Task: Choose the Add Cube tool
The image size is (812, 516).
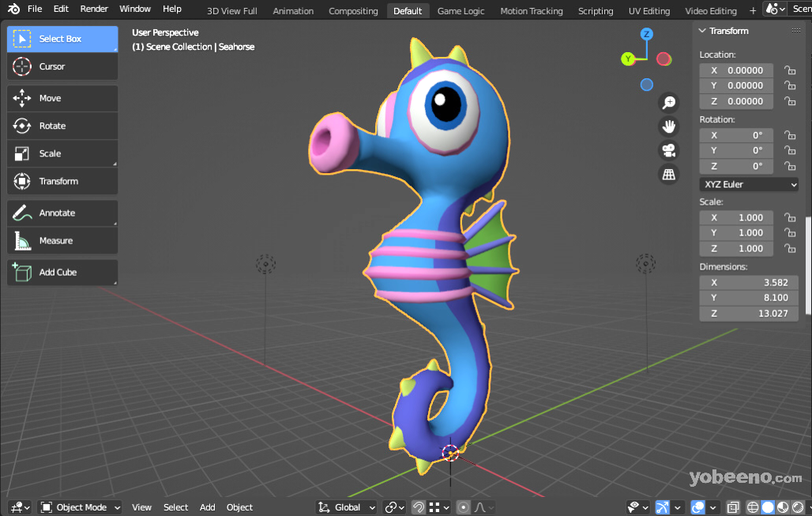Action: click(x=62, y=272)
